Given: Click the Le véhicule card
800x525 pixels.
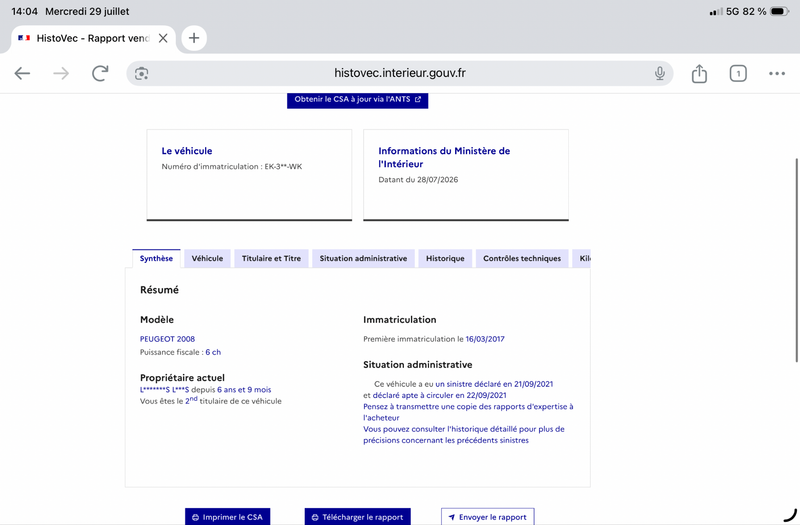Looking at the screenshot, I should point(249,175).
